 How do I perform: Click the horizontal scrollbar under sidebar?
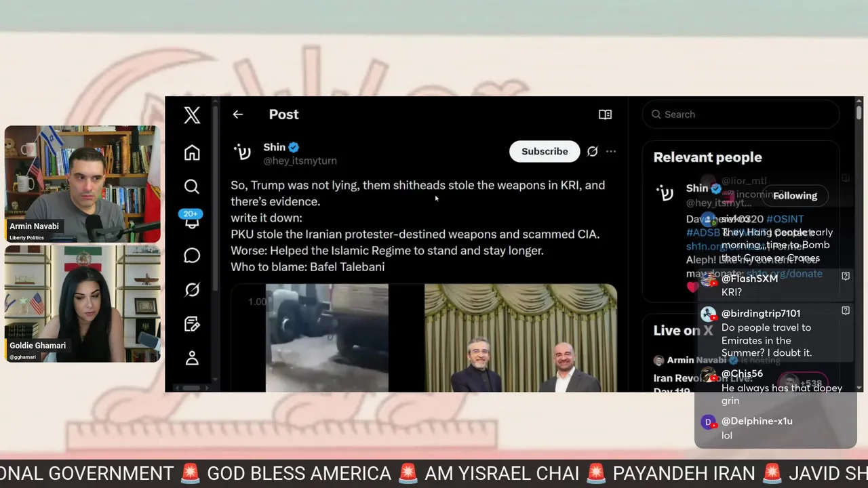tap(192, 388)
